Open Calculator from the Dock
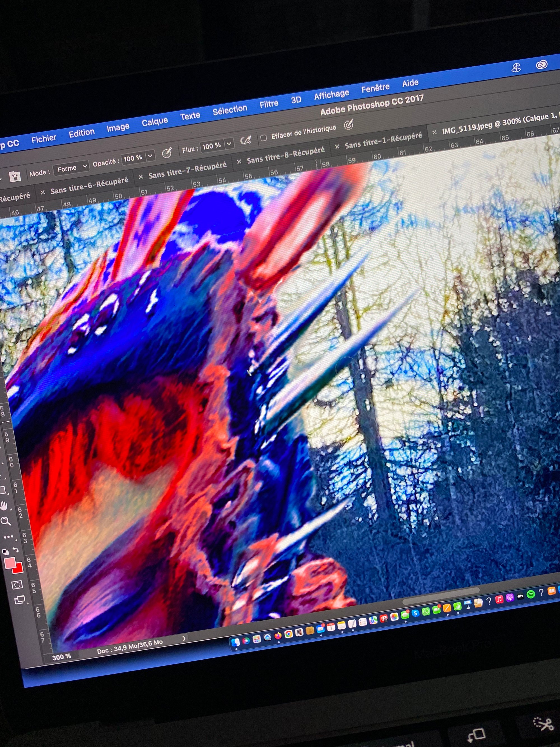 pos(299,632)
